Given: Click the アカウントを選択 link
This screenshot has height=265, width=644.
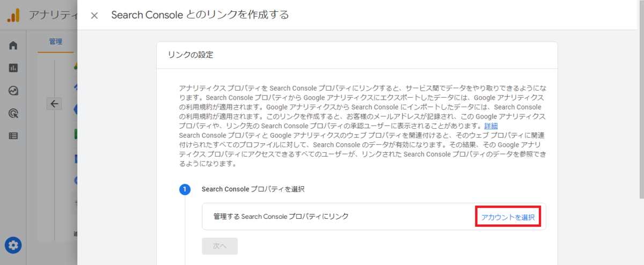Looking at the screenshot, I should (x=508, y=217).
